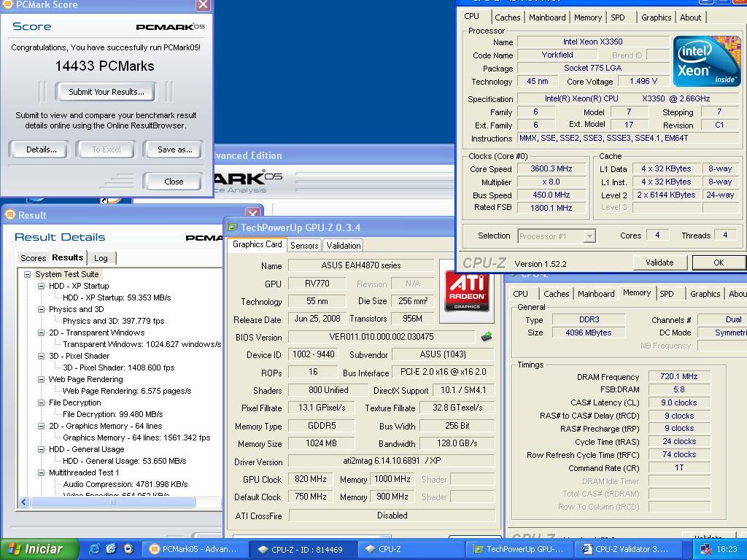This screenshot has height=560, width=747.
Task: Click Save as button in PCMark Score
Action: [174, 149]
